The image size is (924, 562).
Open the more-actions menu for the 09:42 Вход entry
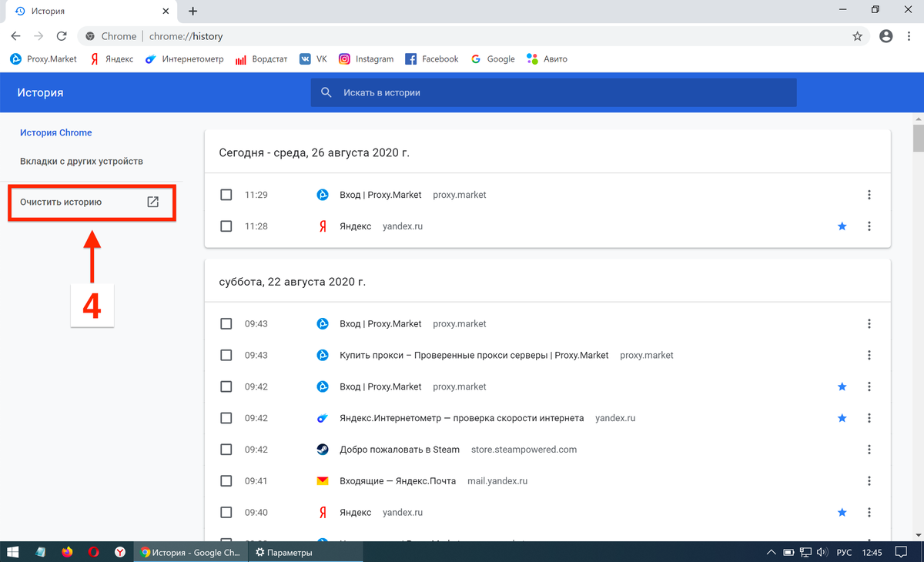pos(869,386)
